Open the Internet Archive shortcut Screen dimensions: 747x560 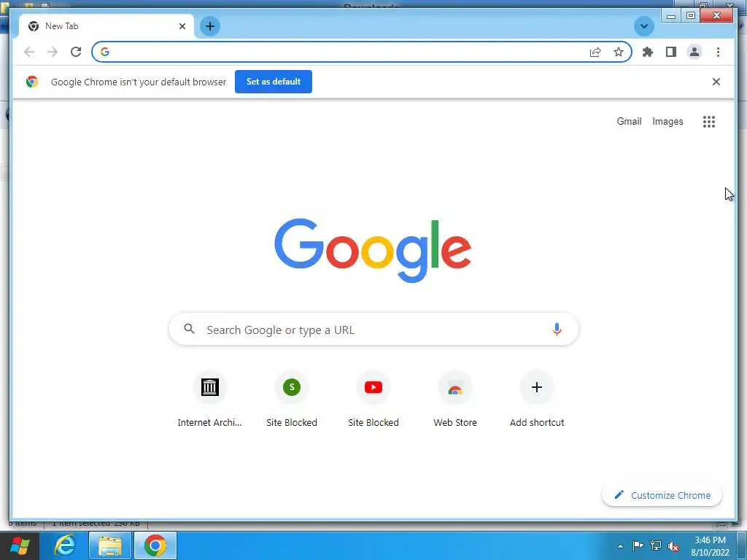[209, 399]
